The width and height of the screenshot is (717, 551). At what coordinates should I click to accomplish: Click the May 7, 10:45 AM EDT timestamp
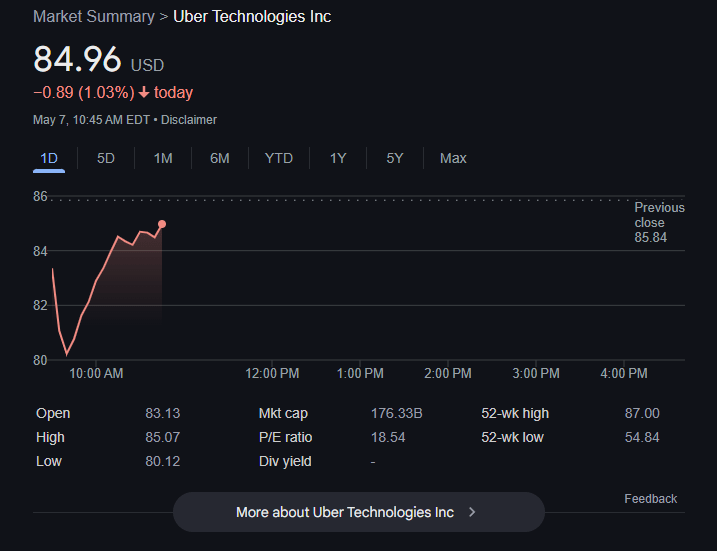91,120
